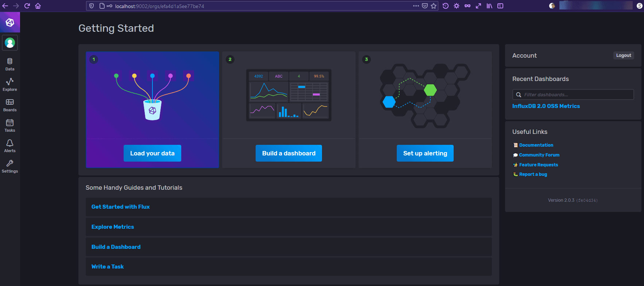Click Build a dashboard button
The height and width of the screenshot is (286, 644).
coord(289,153)
